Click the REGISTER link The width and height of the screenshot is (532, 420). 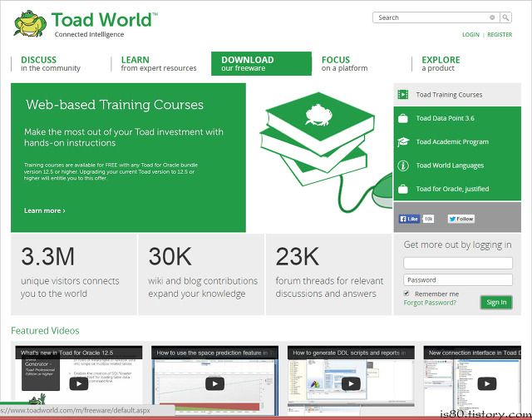point(500,35)
